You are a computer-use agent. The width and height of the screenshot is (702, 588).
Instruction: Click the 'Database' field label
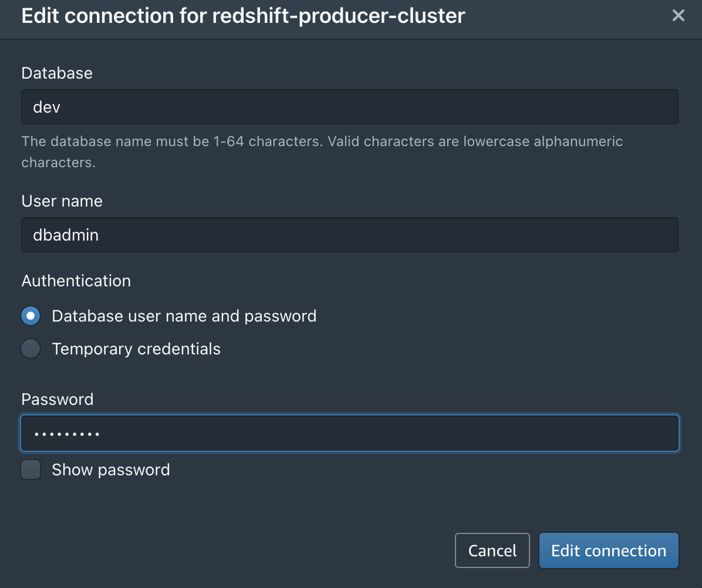(57, 73)
